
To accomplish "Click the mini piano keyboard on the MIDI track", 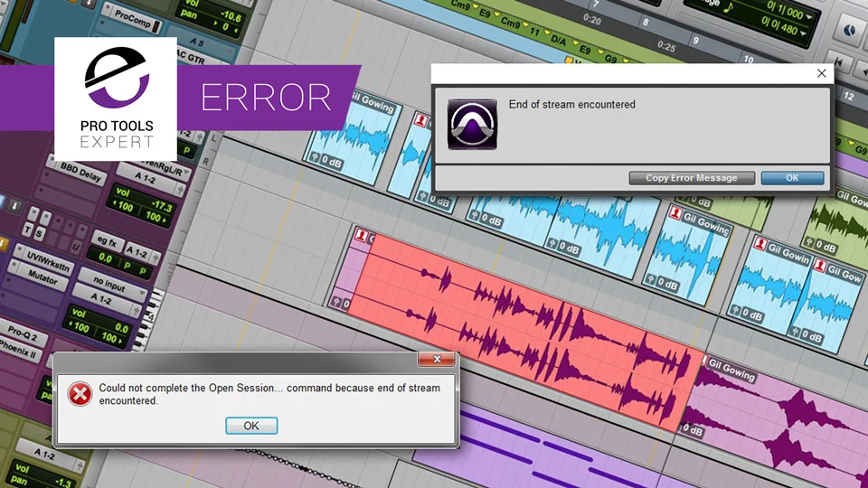I will pyautogui.click(x=148, y=321).
